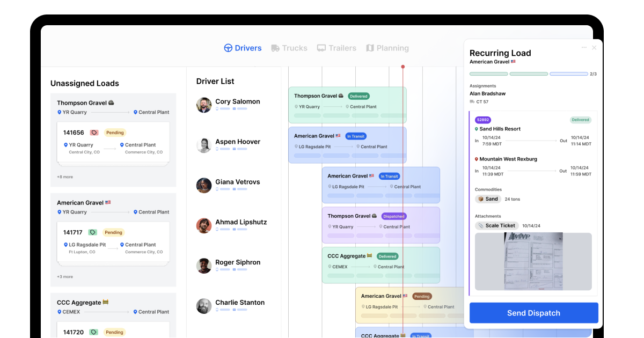Screen dimensions: 644x338
Task: Click Charlie Stanton's avatar
Action: tap(204, 306)
